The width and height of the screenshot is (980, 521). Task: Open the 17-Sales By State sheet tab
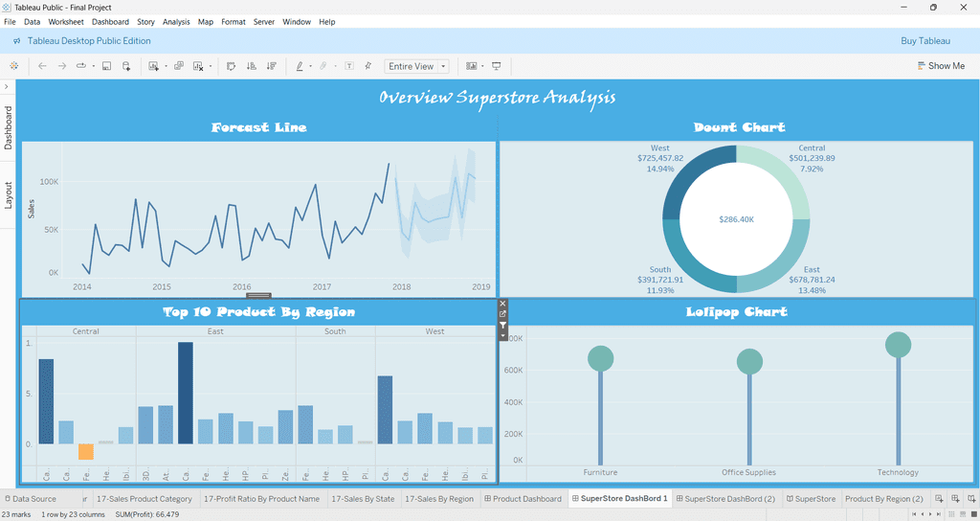tap(363, 498)
